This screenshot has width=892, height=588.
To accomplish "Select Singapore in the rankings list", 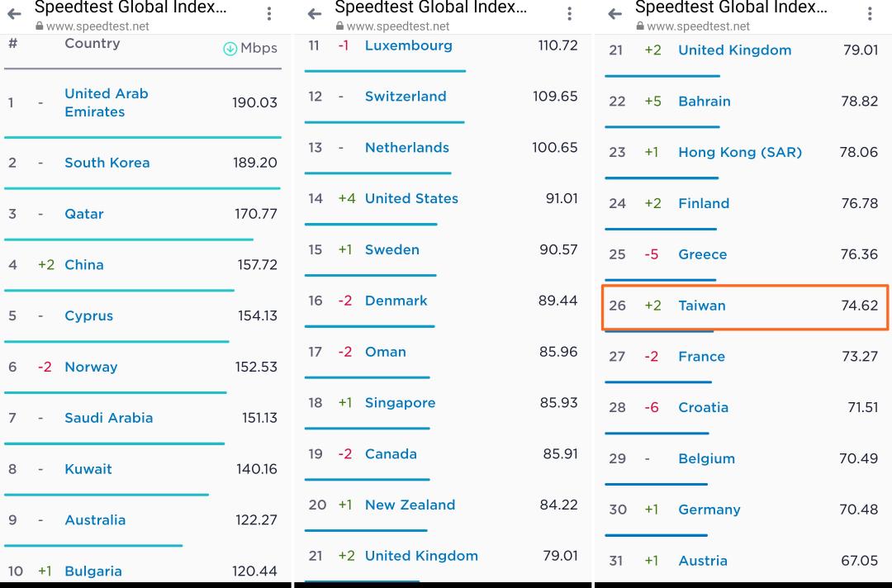I will coord(400,403).
